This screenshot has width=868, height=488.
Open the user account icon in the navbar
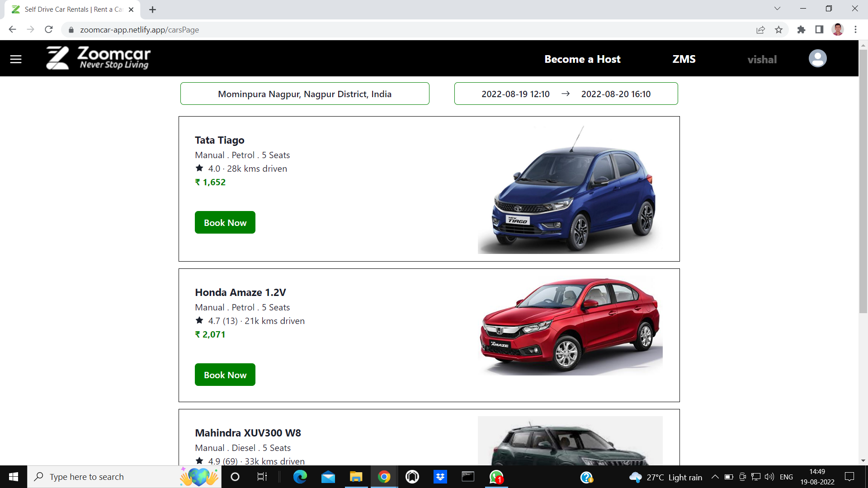pos(817,58)
